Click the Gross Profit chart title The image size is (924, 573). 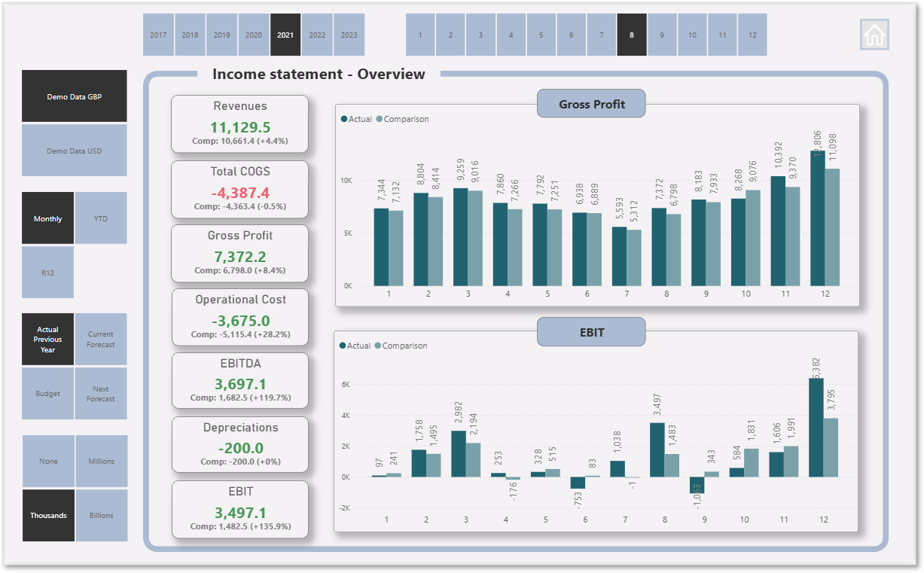[592, 104]
